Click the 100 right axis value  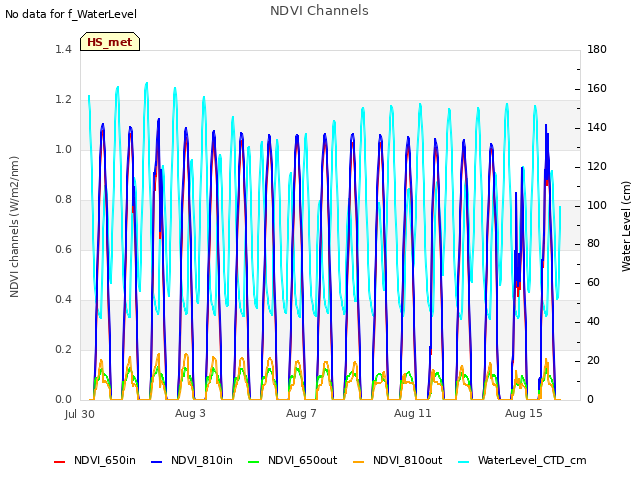click(597, 205)
